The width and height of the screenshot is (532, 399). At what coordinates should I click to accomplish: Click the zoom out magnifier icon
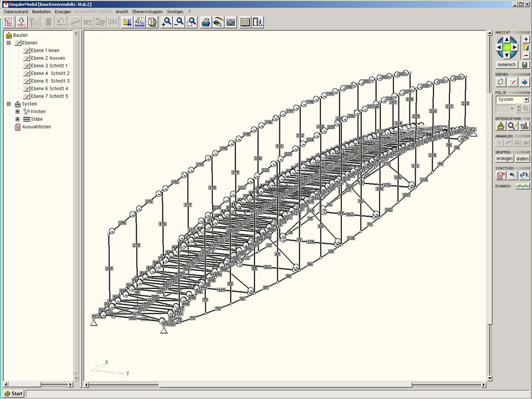pos(179,22)
